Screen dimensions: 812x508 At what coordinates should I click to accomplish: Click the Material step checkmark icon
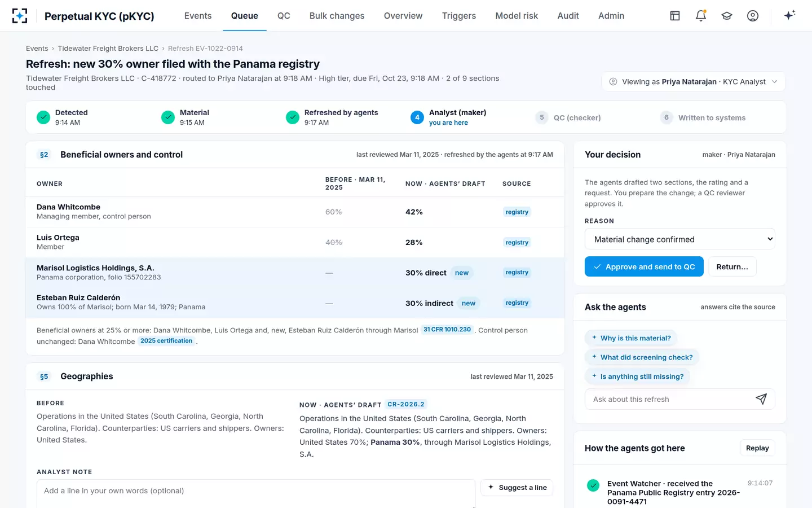point(168,117)
